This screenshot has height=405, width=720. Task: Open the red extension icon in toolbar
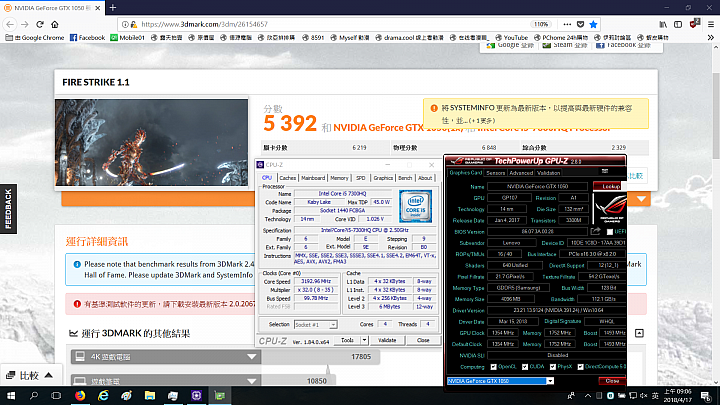[695, 23]
